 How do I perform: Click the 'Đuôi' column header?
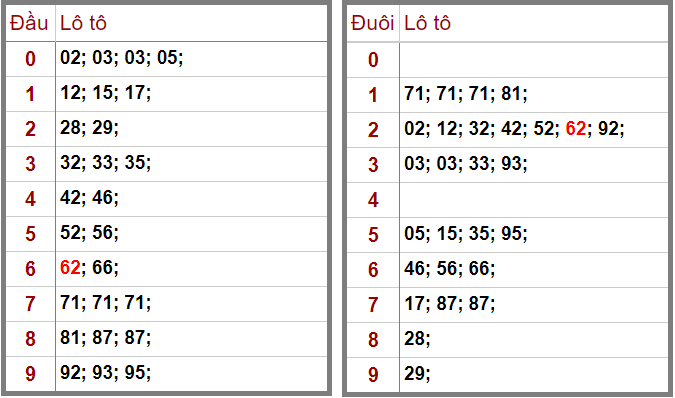(372, 23)
